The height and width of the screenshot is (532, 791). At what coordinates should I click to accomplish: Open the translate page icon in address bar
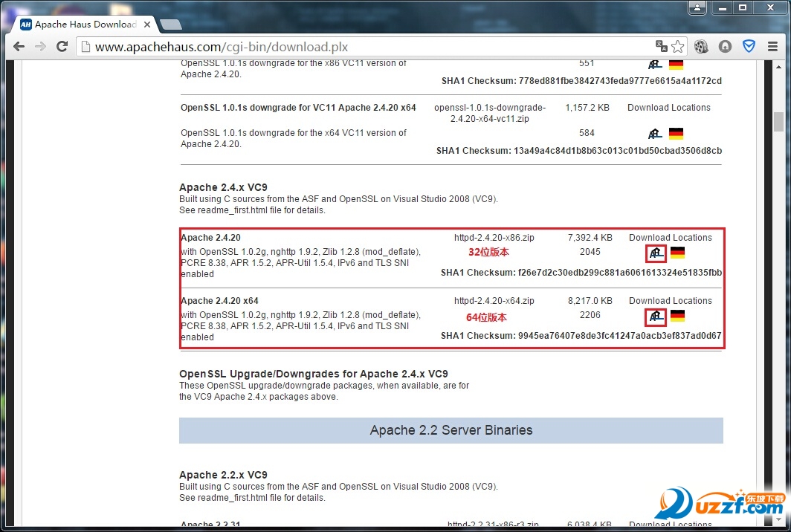(x=661, y=47)
